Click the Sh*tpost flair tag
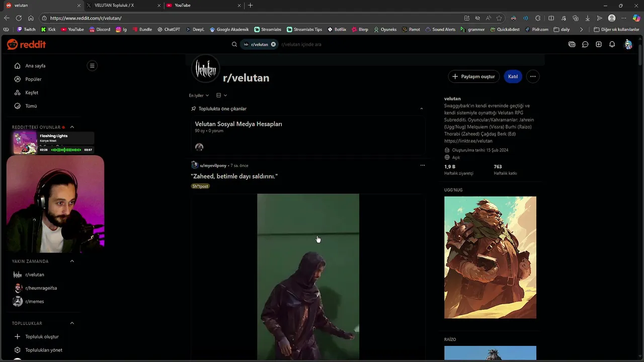 point(200,186)
